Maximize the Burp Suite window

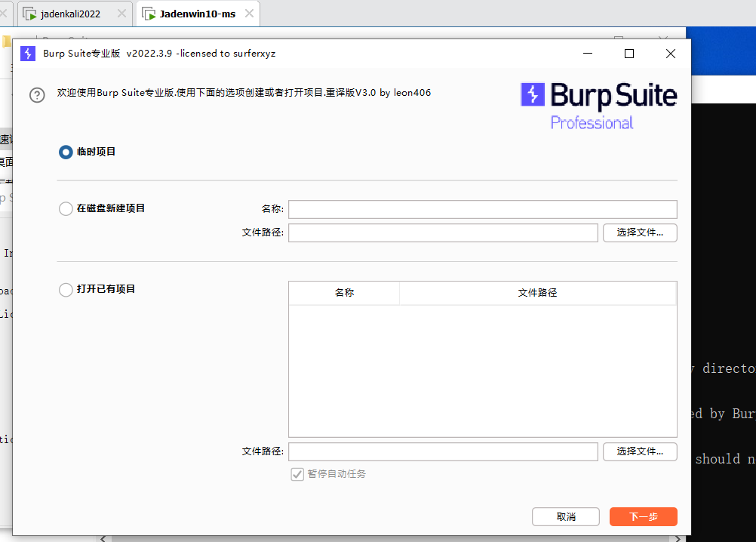point(629,54)
